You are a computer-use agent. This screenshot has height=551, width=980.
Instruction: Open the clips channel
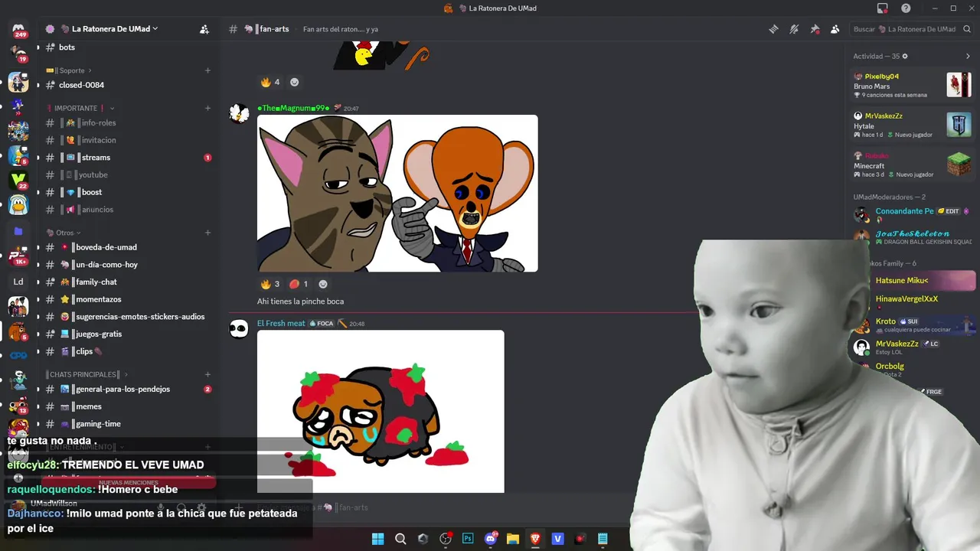[129, 351]
